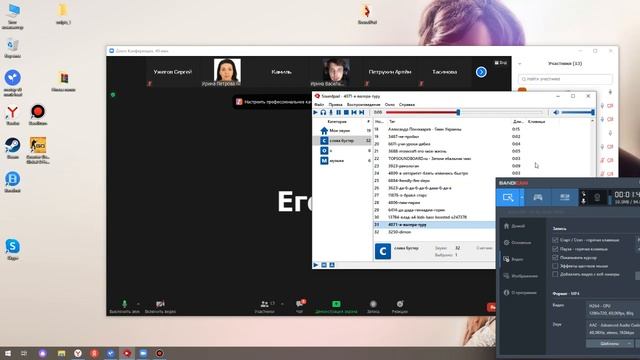The width and height of the screenshot is (640, 360).
Task: Open Участники participants in Zoom toolbar
Action: tap(264, 306)
